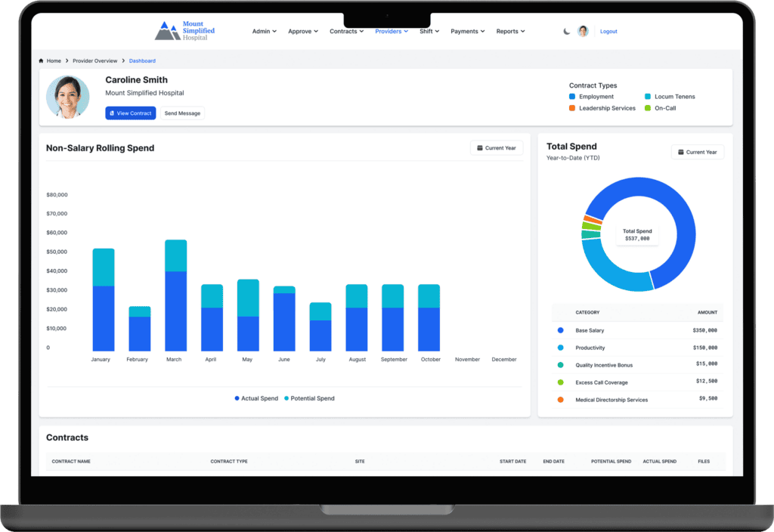Click the Send Message button

point(182,113)
